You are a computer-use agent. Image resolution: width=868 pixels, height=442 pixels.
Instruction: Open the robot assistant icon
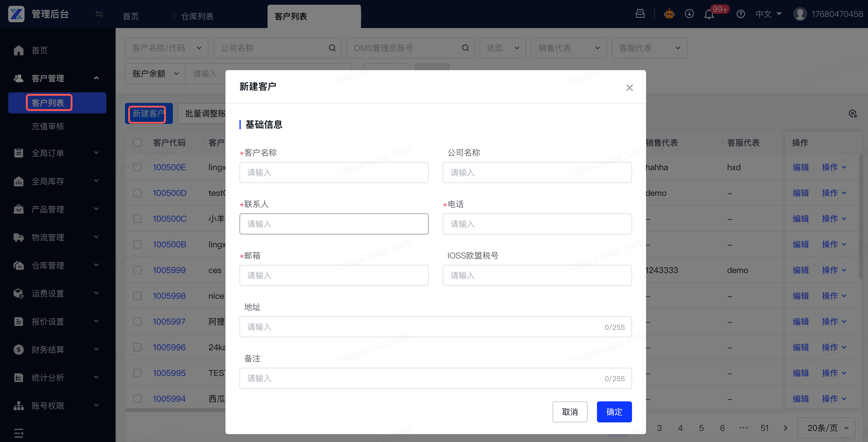[669, 14]
